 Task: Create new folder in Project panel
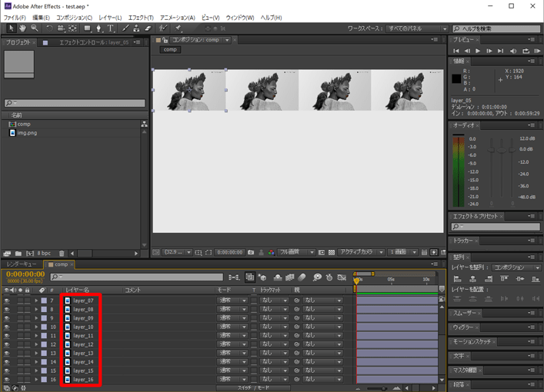(x=18, y=254)
